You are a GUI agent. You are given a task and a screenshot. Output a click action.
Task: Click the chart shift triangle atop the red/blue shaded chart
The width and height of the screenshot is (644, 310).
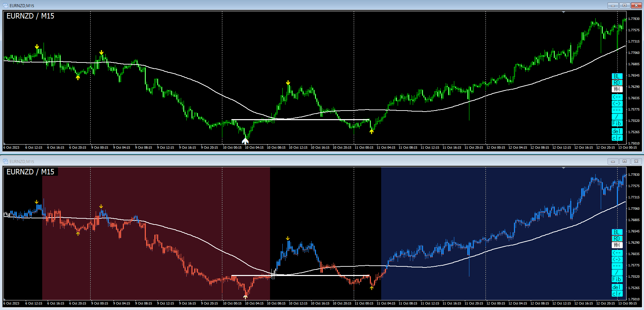[x=563, y=168]
